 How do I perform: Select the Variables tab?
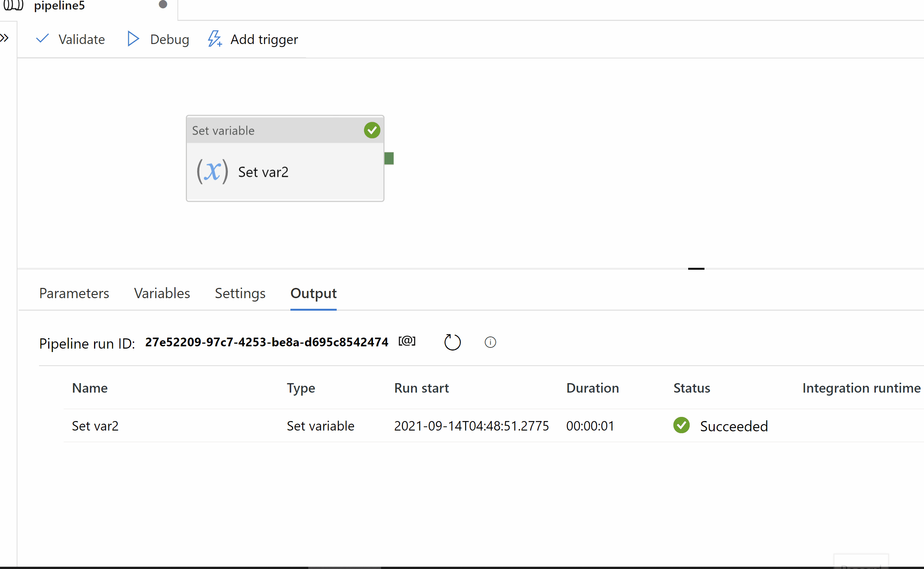point(161,293)
